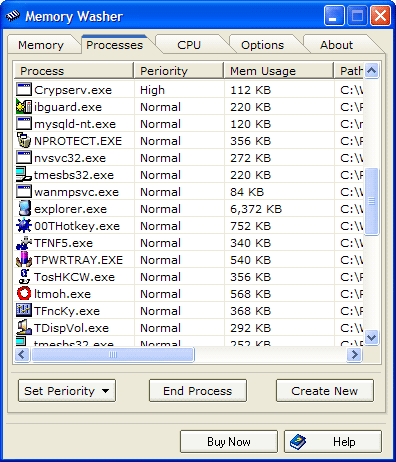Click the 568 KB memory usage cell

pyautogui.click(x=251, y=294)
